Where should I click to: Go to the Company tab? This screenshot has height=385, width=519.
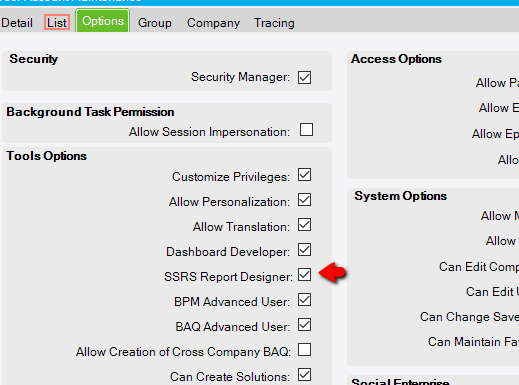click(x=213, y=23)
